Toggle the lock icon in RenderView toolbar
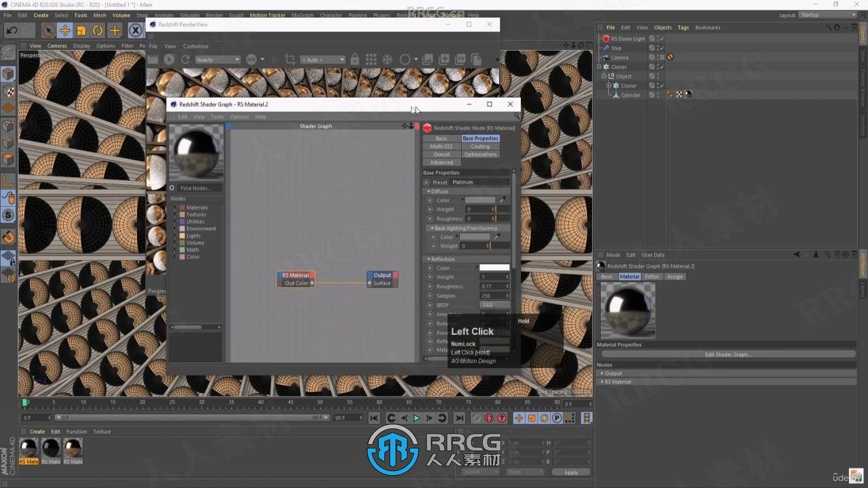The height and width of the screenshot is (488, 868). click(355, 60)
